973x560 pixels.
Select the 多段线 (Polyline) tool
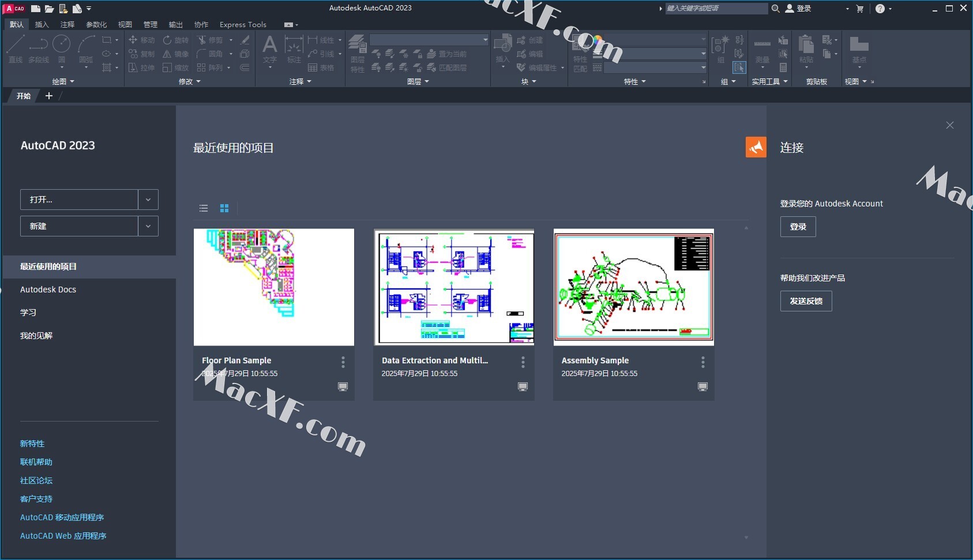pyautogui.click(x=39, y=49)
